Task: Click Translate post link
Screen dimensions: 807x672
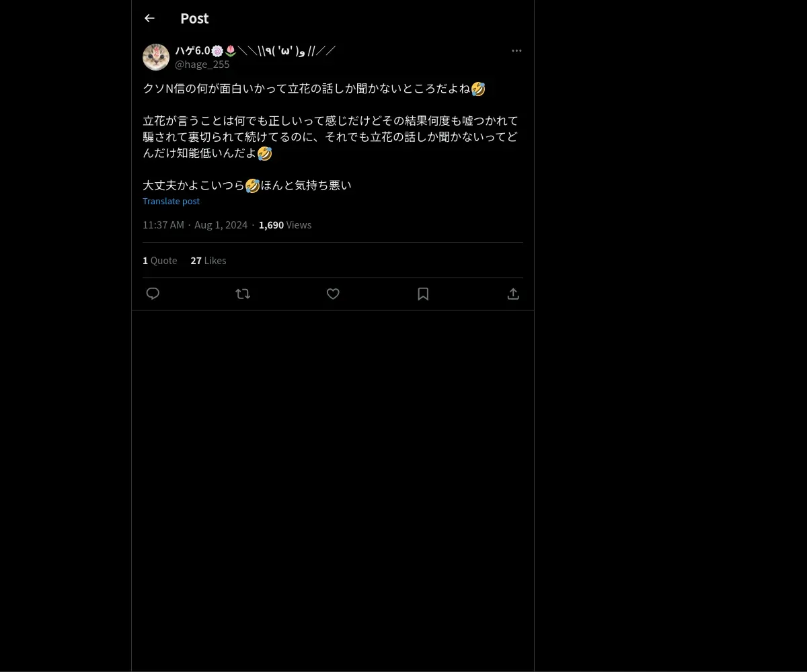Action: 171,201
